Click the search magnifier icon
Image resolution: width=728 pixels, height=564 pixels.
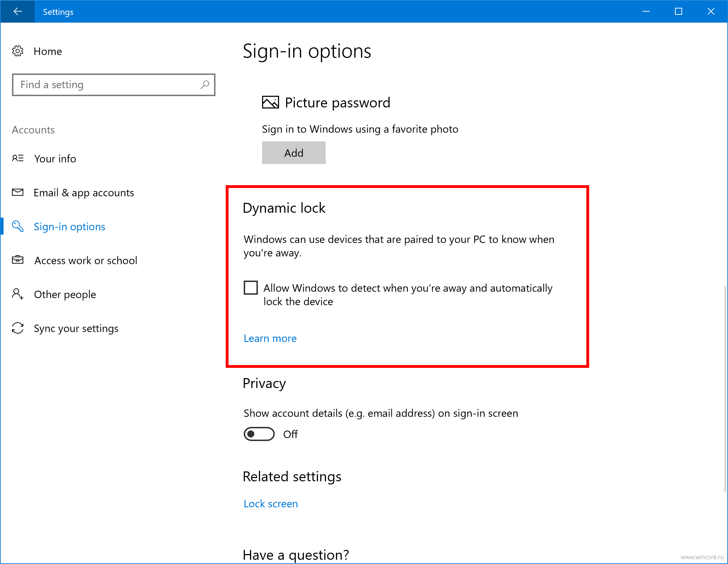click(205, 85)
